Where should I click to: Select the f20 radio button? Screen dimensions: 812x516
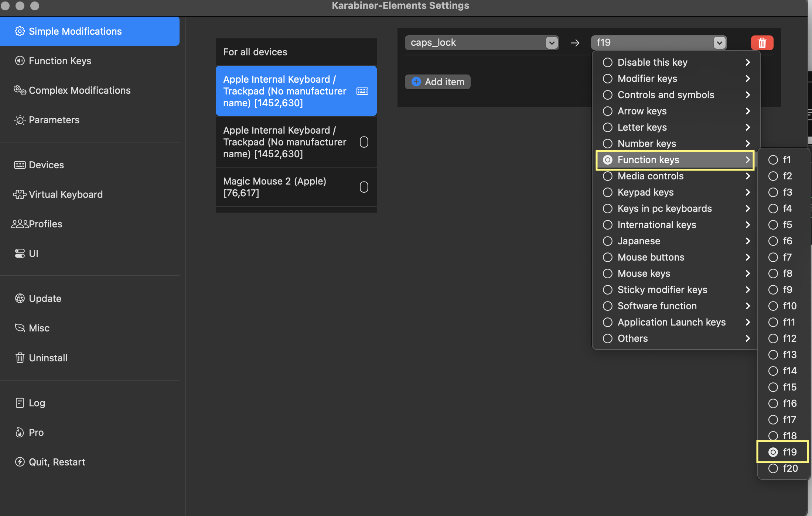(x=773, y=468)
